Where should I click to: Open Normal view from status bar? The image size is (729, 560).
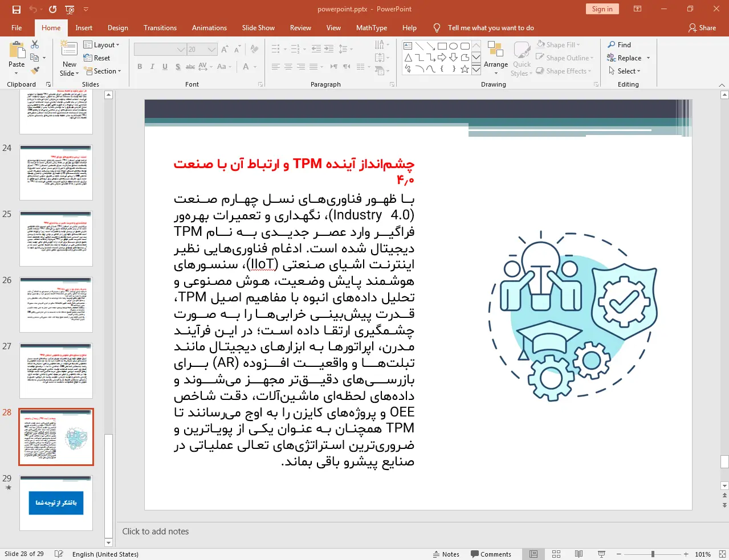click(533, 554)
